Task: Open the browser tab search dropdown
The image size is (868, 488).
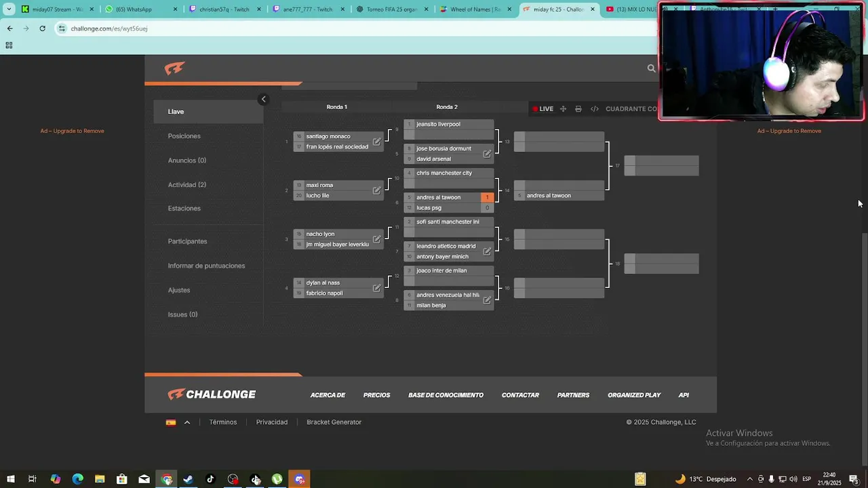Action: (x=9, y=9)
